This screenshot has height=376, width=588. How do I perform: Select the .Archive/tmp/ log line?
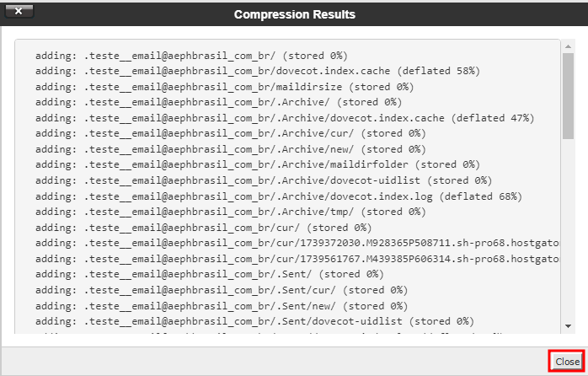pos(231,212)
